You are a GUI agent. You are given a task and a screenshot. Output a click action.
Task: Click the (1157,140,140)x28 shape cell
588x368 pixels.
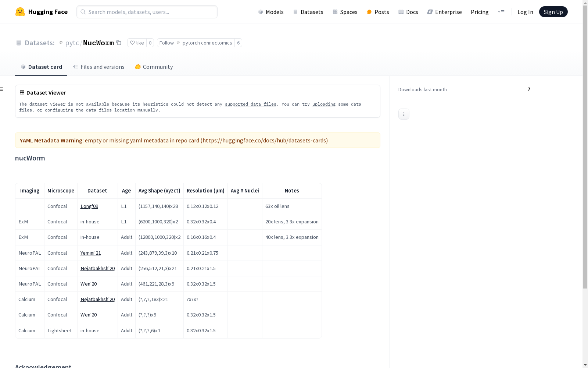tap(159, 206)
